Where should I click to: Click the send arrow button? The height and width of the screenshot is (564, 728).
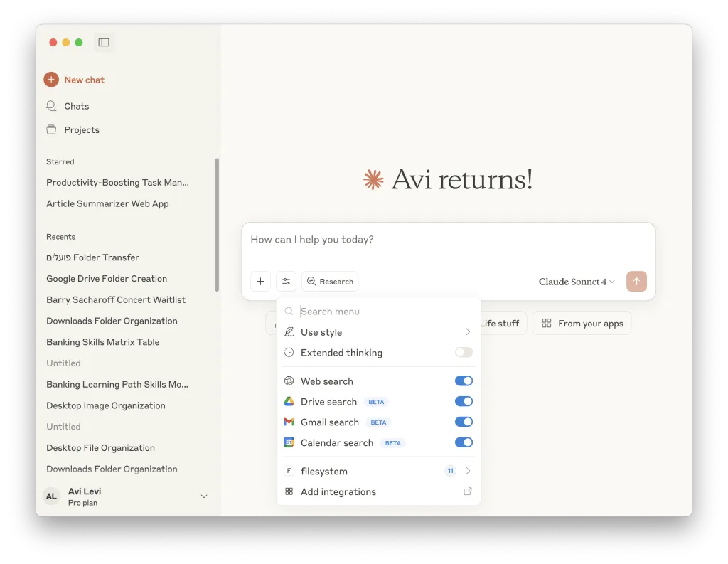(636, 281)
